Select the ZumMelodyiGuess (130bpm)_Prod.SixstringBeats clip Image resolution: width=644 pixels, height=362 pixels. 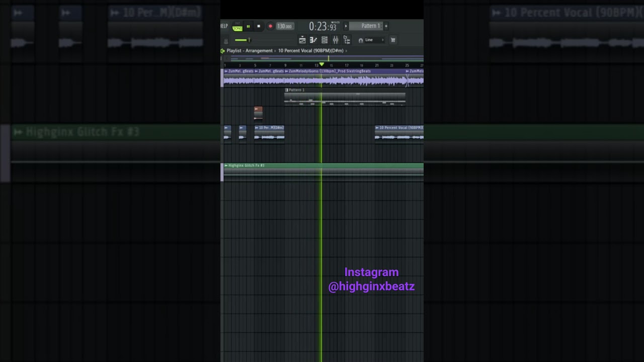tap(345, 78)
